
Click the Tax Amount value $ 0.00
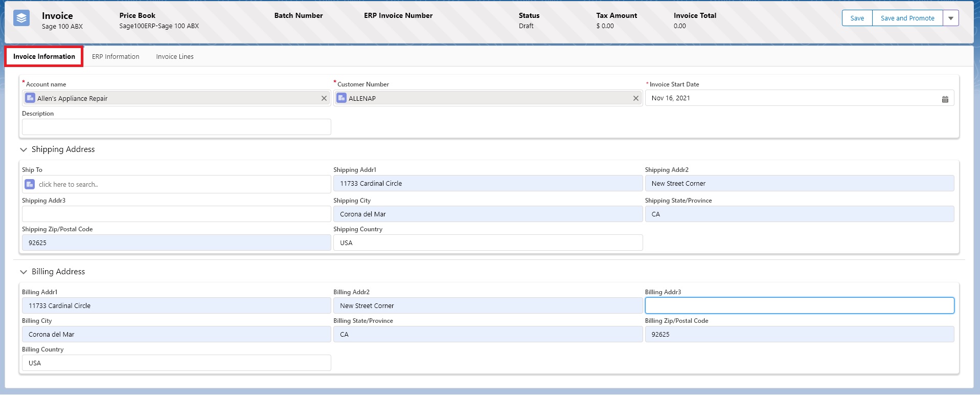[605, 26]
